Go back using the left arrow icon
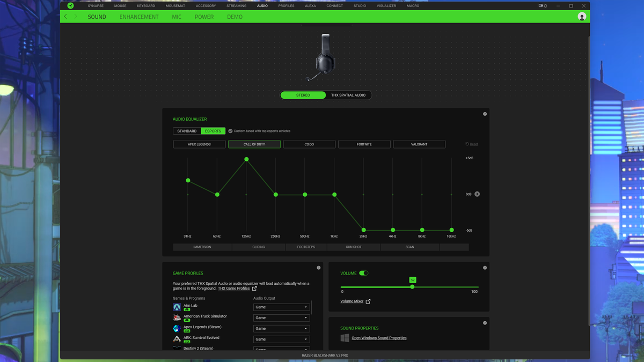 point(65,17)
